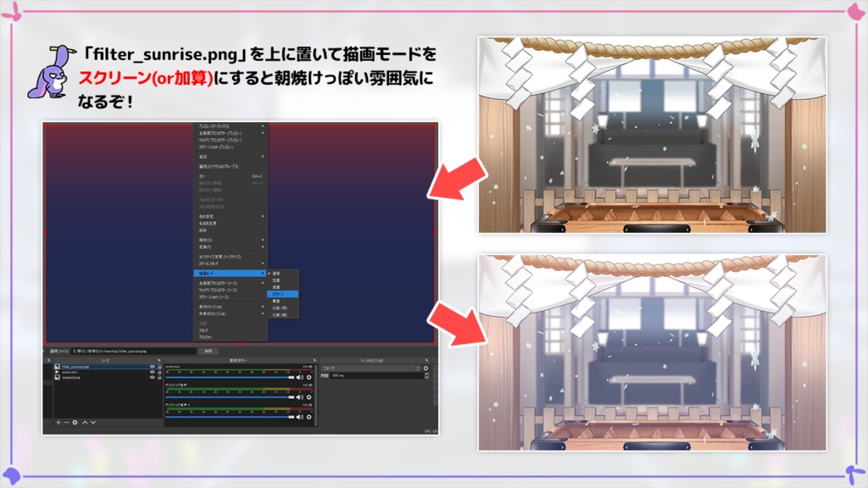Expand the スケールフィルタ submenu
868x488 pixels.
coord(231,263)
